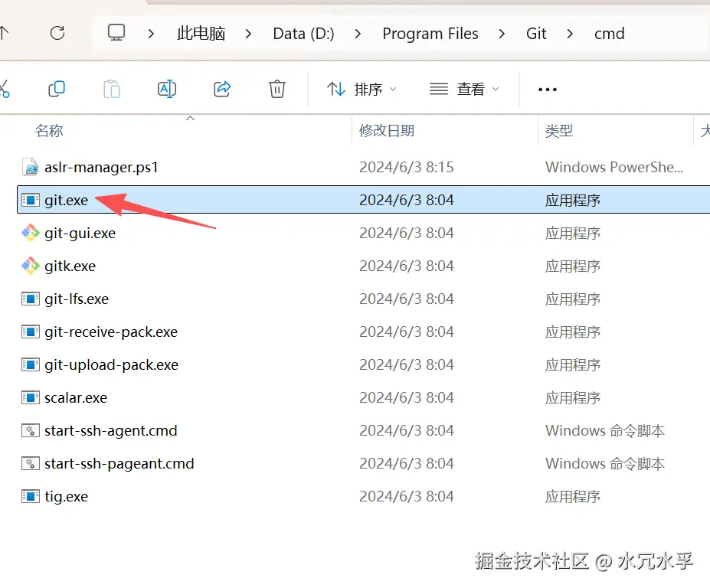Go to 此电脑 in breadcrumb path
The image size is (710, 588).
tap(201, 34)
